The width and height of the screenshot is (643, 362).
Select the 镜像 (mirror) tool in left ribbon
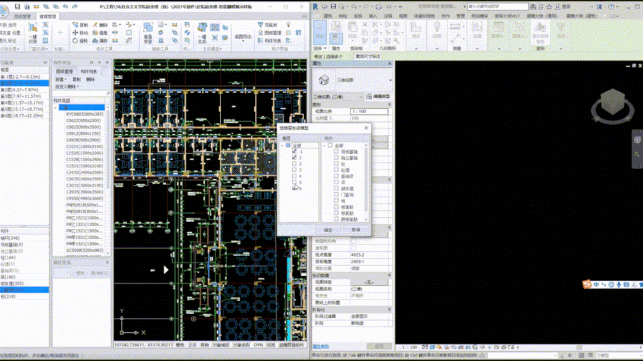100,33
